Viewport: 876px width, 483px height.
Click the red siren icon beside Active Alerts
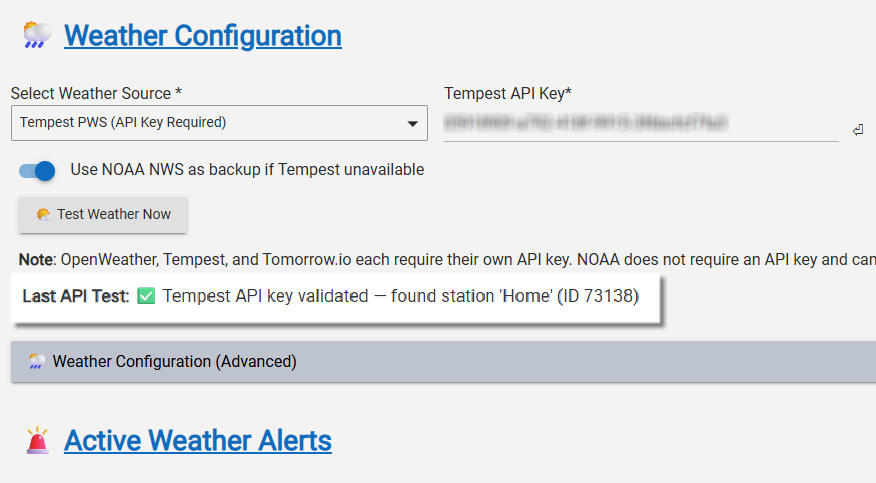(x=37, y=441)
